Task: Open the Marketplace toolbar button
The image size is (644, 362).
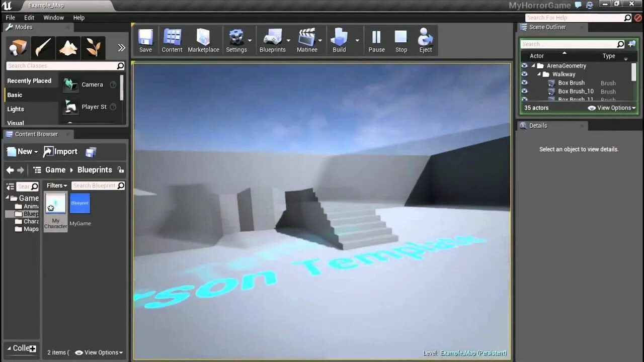Action: tap(203, 41)
